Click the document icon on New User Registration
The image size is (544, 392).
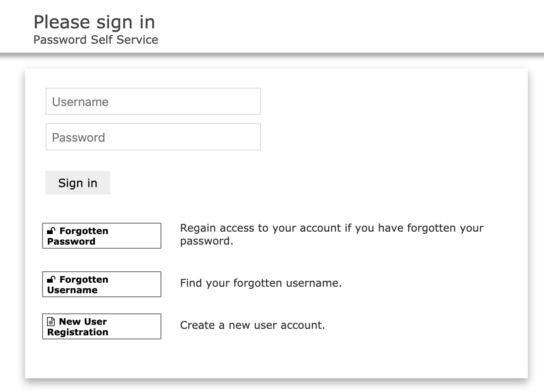coord(51,322)
